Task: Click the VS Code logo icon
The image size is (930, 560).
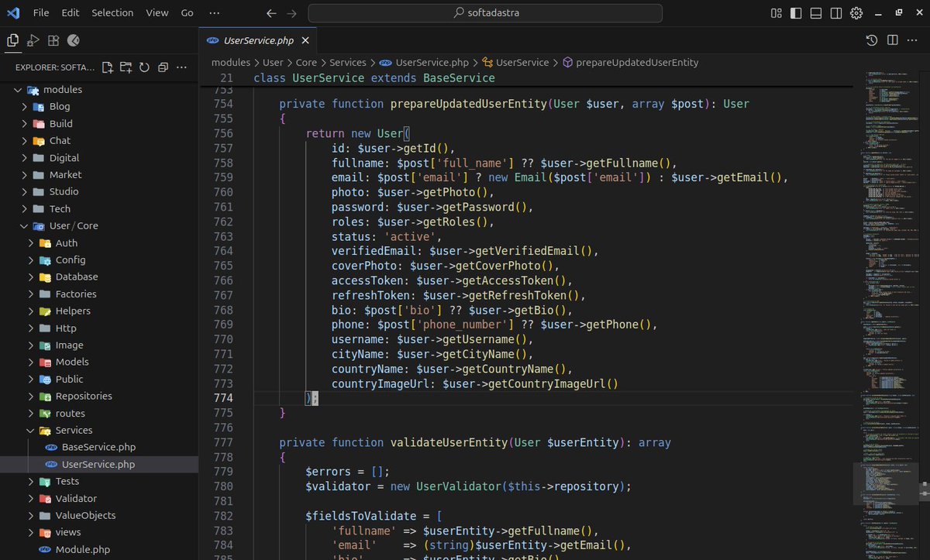Action: click(x=13, y=13)
